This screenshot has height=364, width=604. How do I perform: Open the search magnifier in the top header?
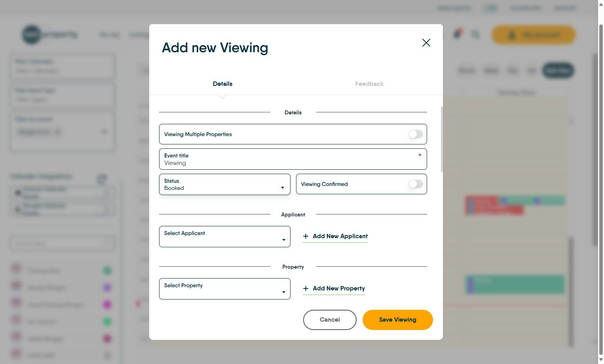click(475, 35)
